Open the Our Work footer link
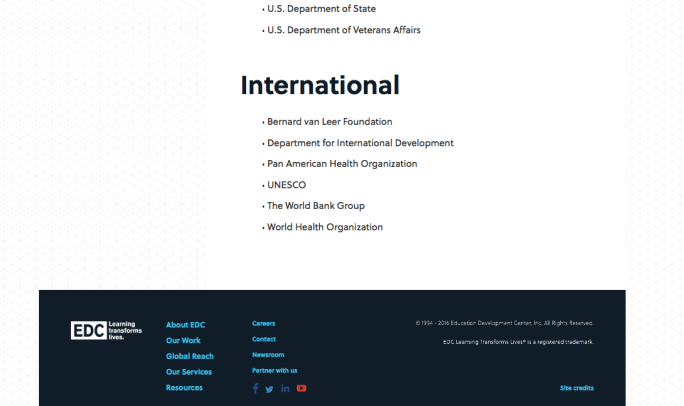This screenshot has height=406, width=684. pos(183,341)
